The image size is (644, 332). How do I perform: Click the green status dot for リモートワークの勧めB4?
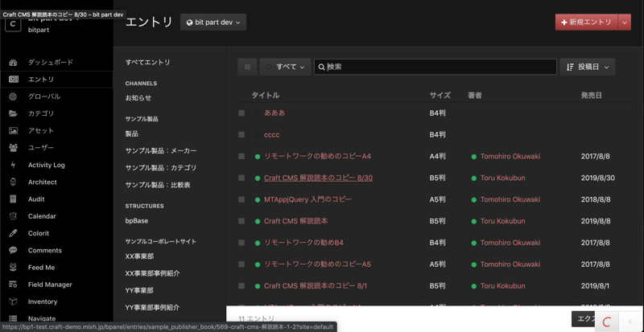258,243
